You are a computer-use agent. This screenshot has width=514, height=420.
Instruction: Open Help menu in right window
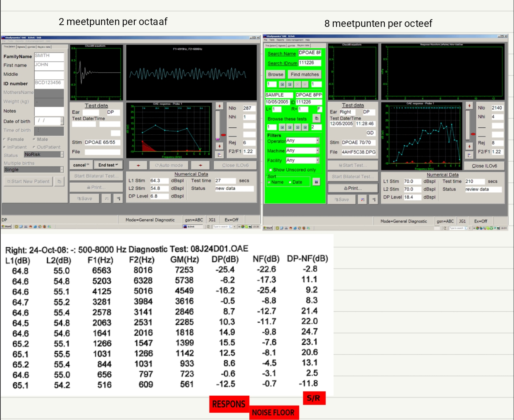307,40
